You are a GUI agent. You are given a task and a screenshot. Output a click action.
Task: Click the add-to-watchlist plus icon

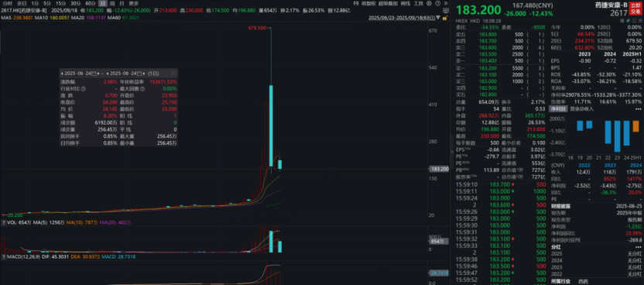(x=640, y=21)
